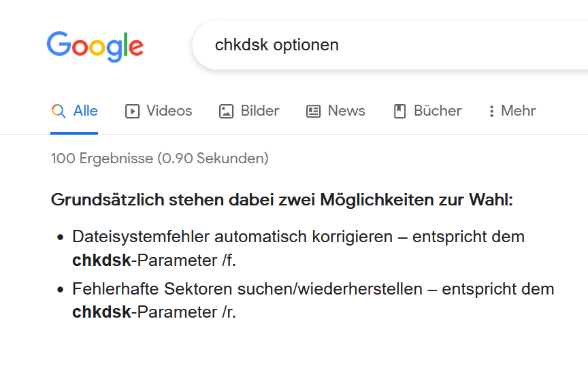588x368 pixels.
Task: Focus the search field containing chkdsk optionen
Action: [390, 45]
